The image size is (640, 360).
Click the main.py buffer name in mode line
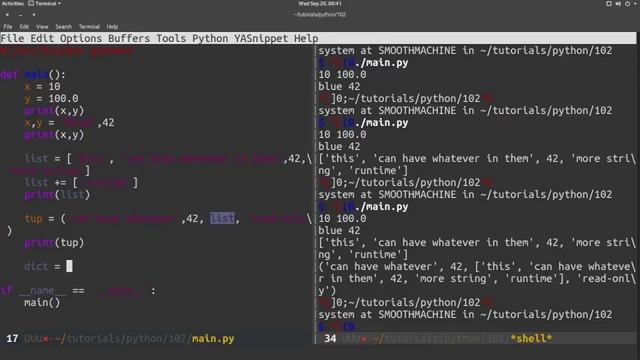[x=213, y=339]
